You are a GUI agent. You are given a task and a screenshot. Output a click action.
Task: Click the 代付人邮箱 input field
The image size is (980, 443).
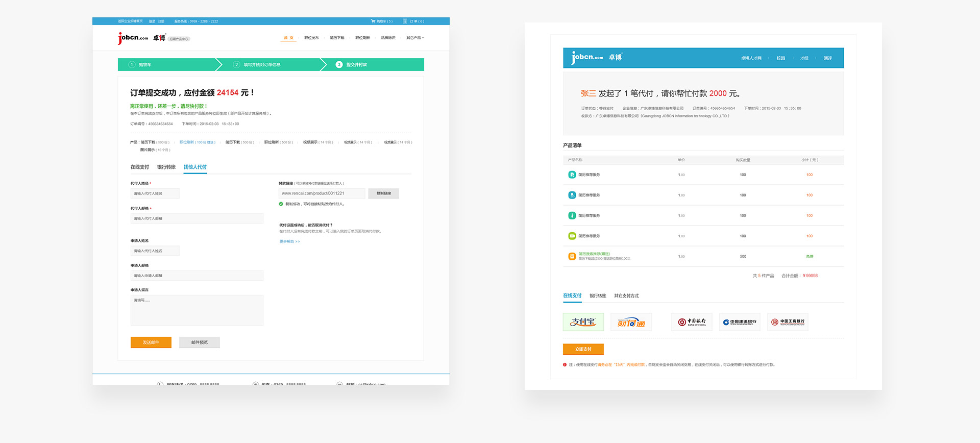tap(197, 218)
